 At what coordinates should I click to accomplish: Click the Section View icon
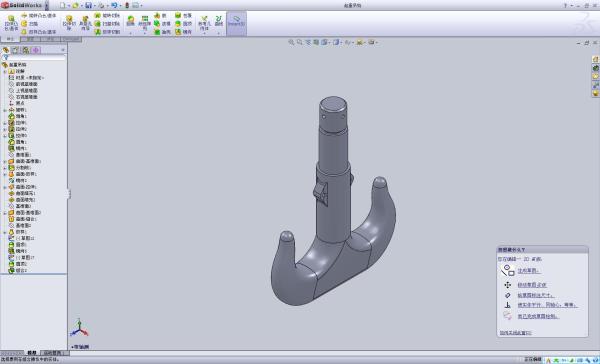(316, 42)
